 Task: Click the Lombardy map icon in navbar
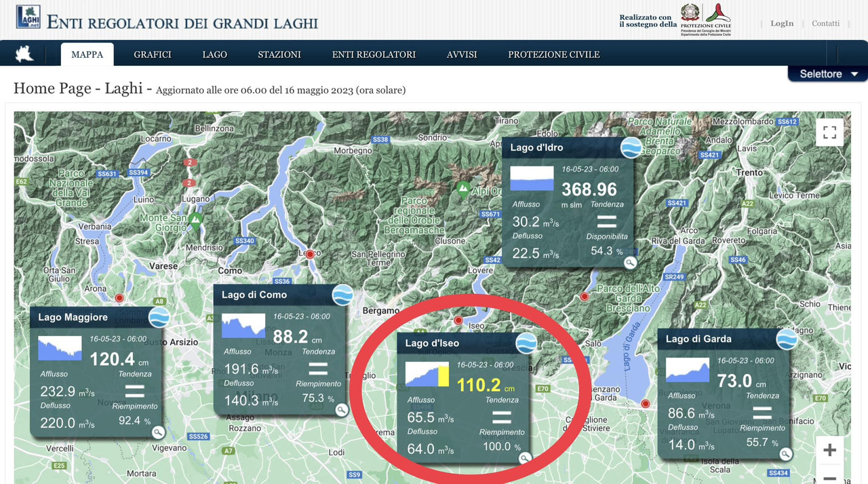(25, 54)
